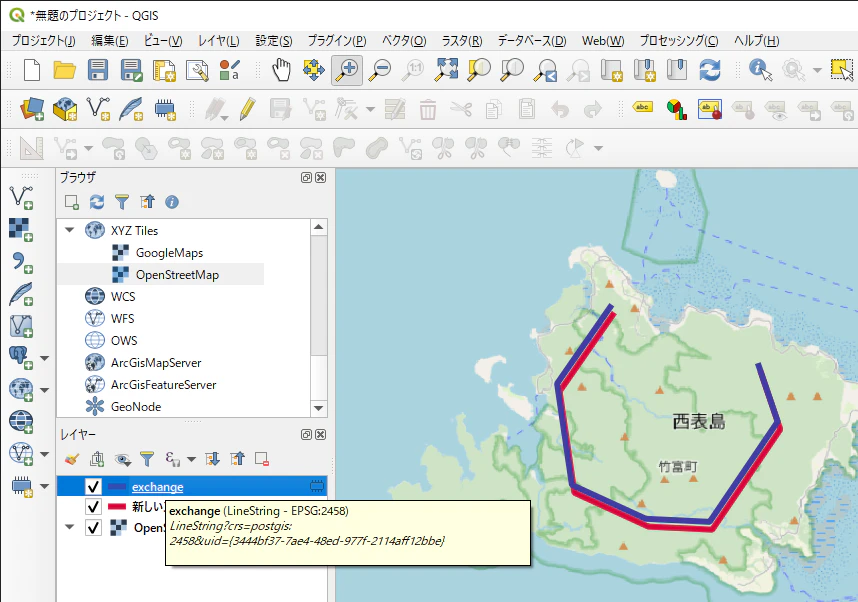Screen dimensions: 858x602
Task: Create a new project with the blank page icon
Action: [x=32, y=71]
